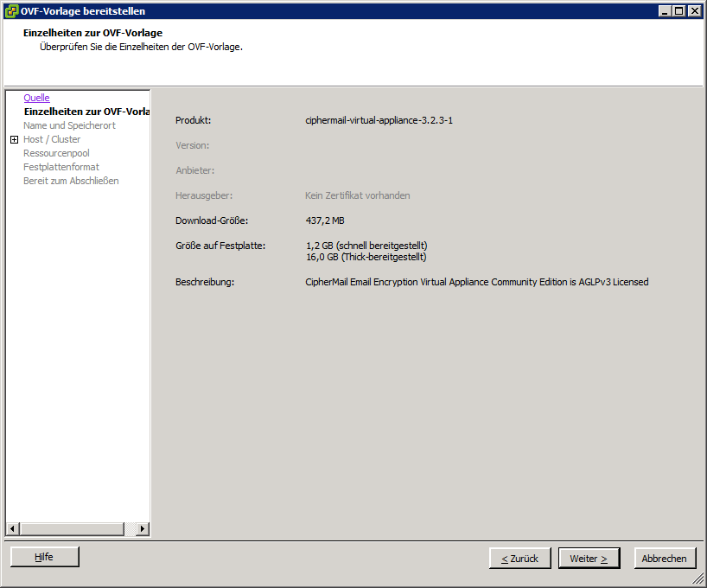Open help with the Hilfe button
This screenshot has width=707, height=588.
pos(44,558)
